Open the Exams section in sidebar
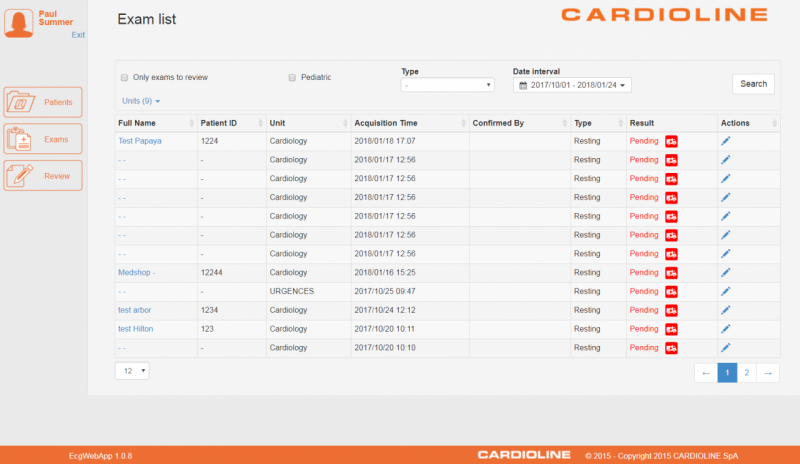 43,139
